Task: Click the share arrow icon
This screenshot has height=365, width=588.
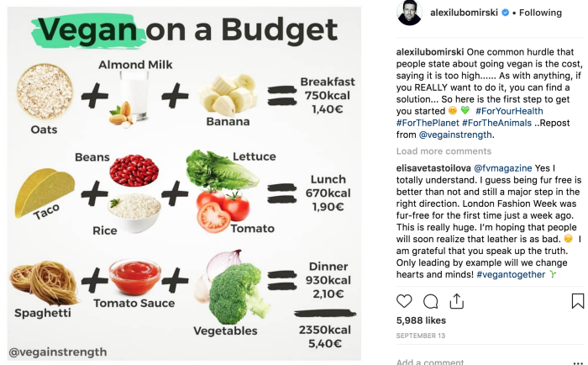Action: (x=457, y=301)
